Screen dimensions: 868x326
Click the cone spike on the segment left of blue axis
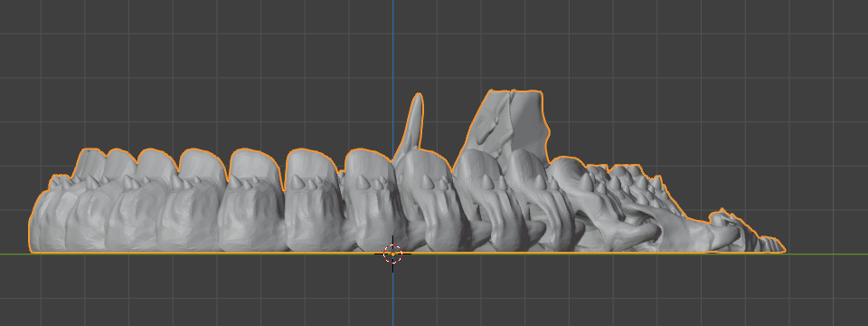363,181
